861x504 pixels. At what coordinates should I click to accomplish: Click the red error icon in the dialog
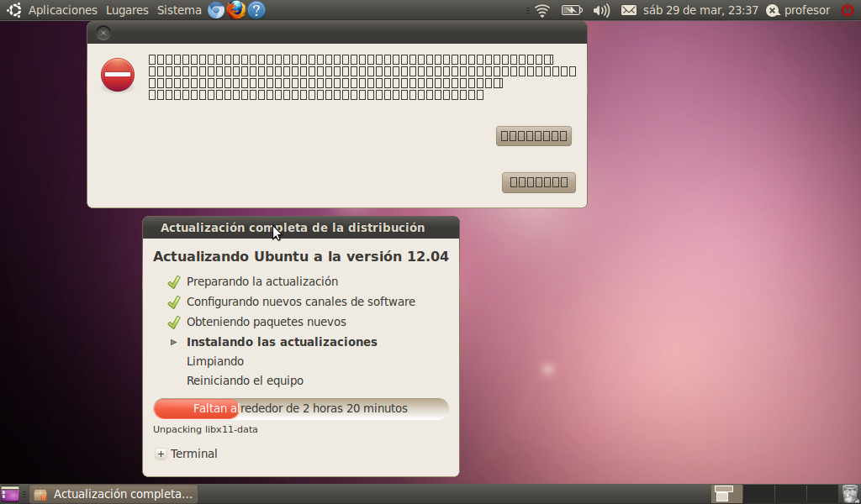click(x=118, y=75)
